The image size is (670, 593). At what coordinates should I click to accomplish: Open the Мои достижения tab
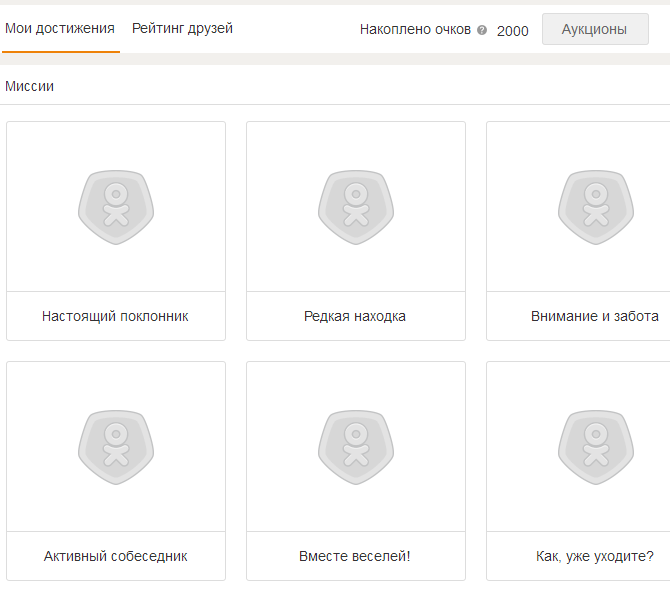click(60, 29)
